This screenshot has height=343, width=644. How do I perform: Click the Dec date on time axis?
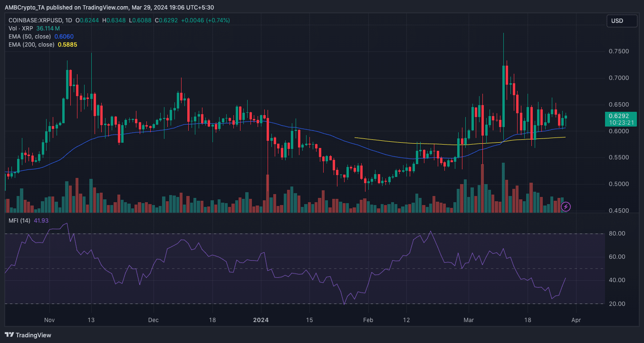pos(153,320)
